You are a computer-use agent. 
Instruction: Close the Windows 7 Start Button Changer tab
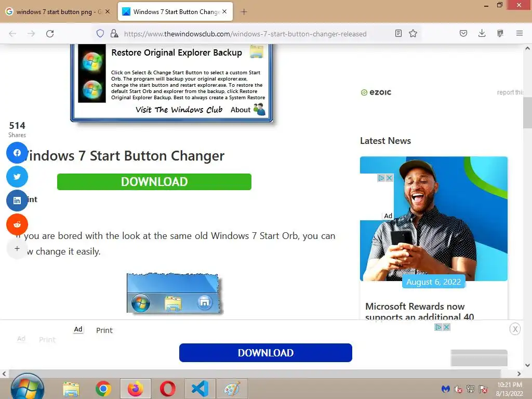pyautogui.click(x=224, y=11)
